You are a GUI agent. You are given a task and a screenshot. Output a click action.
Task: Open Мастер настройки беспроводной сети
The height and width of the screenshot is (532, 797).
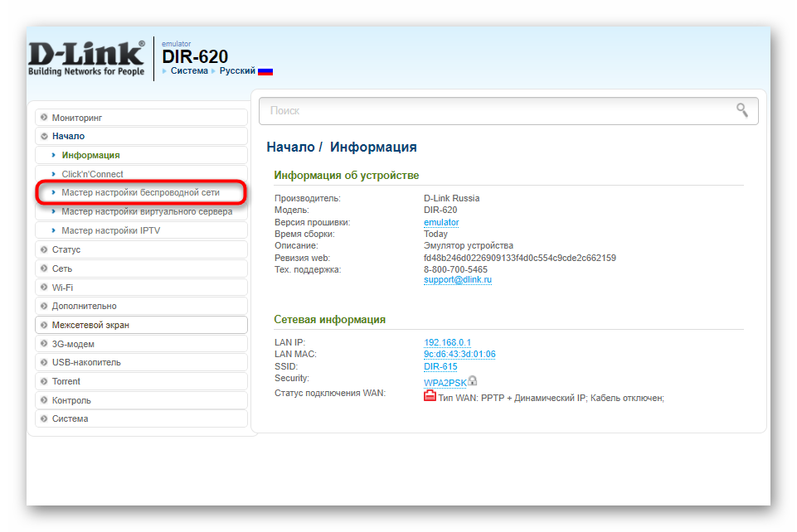(x=140, y=192)
